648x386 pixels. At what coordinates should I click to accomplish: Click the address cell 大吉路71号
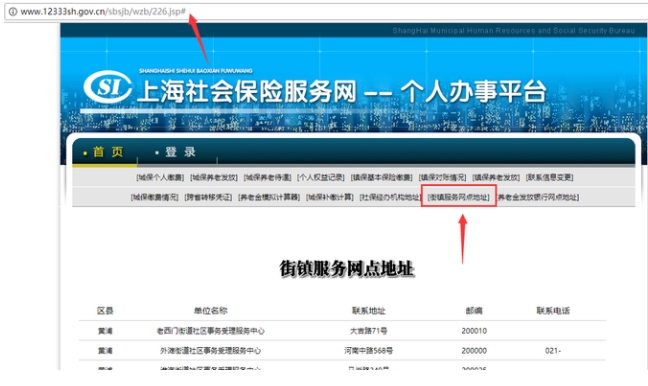[369, 331]
